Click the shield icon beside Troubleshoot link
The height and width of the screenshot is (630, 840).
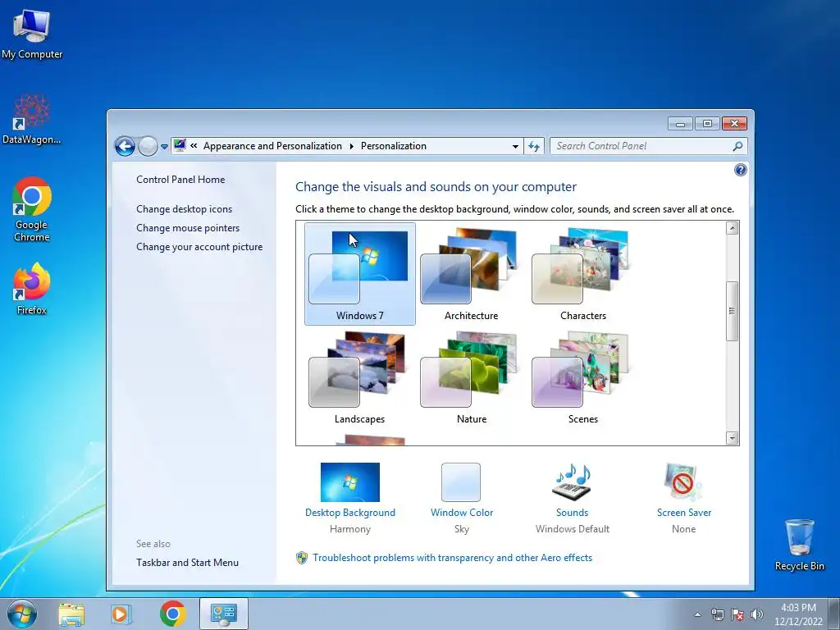pos(302,558)
